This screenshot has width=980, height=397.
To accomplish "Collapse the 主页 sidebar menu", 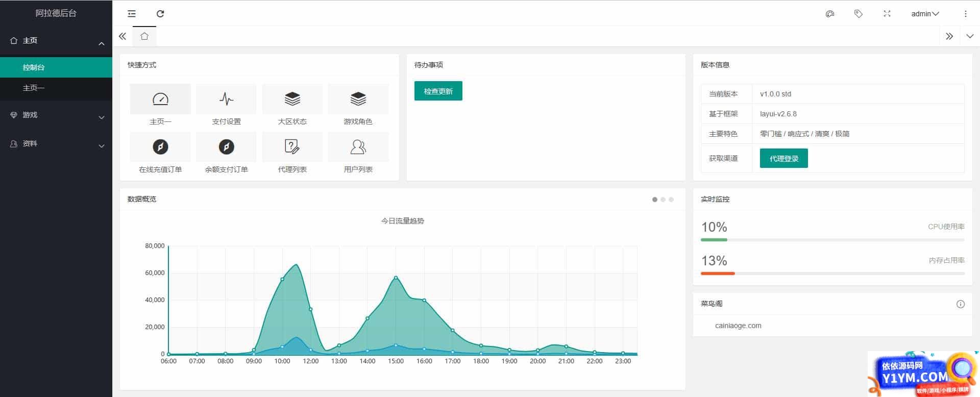I will pyautogui.click(x=56, y=40).
